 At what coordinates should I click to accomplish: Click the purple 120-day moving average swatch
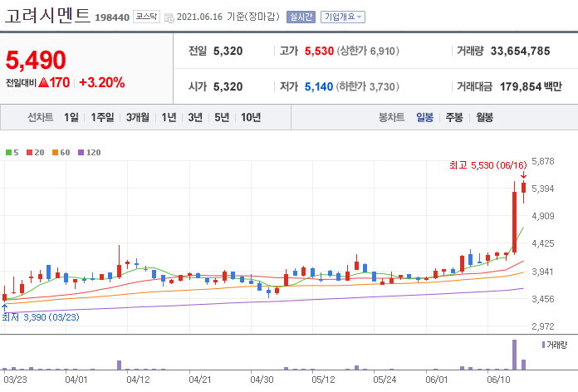coord(81,152)
